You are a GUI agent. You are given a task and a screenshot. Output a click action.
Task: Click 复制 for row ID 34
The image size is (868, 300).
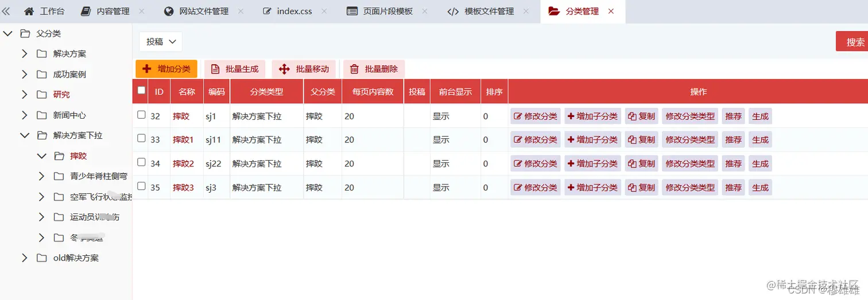pyautogui.click(x=641, y=164)
